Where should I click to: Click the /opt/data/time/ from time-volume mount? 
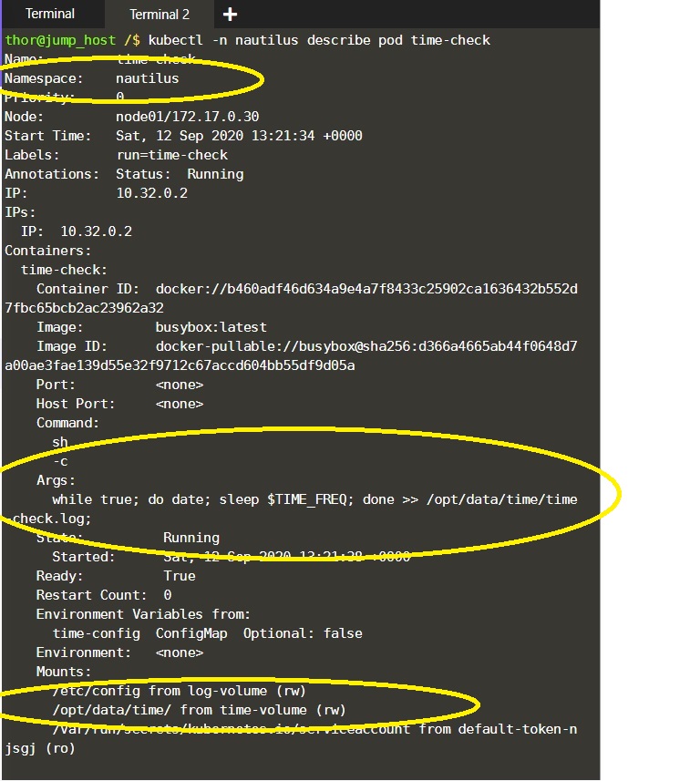pyautogui.click(x=199, y=710)
